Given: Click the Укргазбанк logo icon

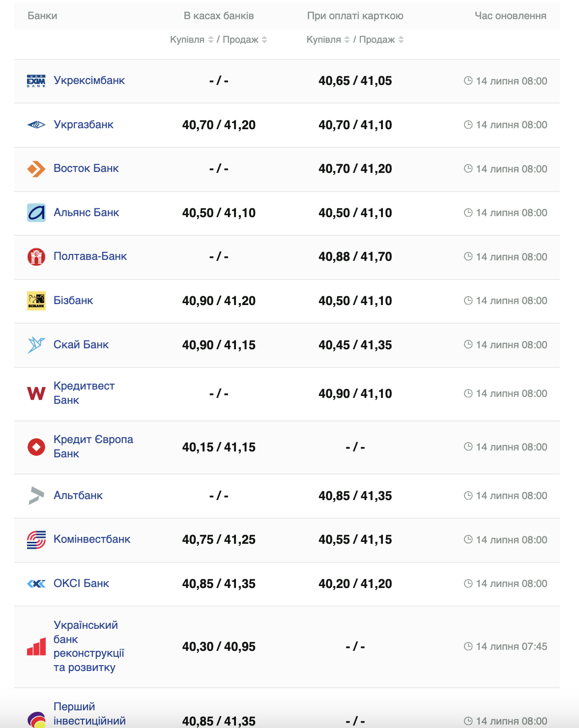Looking at the screenshot, I should coord(36,125).
